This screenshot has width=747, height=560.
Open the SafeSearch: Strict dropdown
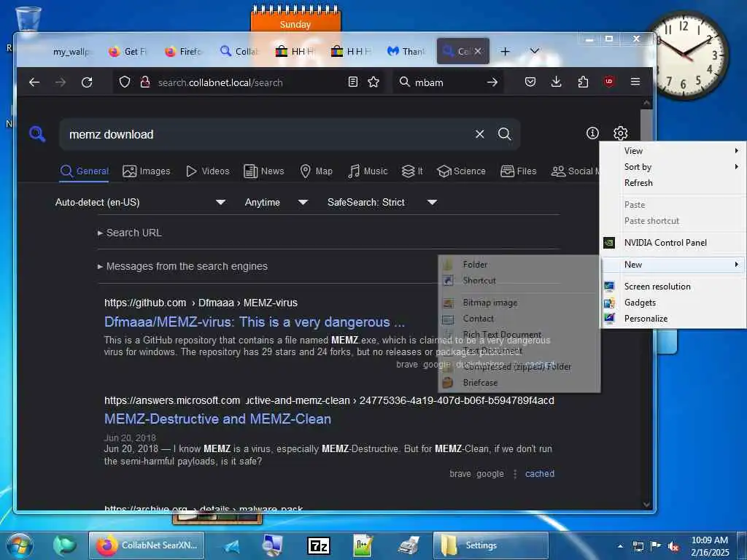coord(382,203)
